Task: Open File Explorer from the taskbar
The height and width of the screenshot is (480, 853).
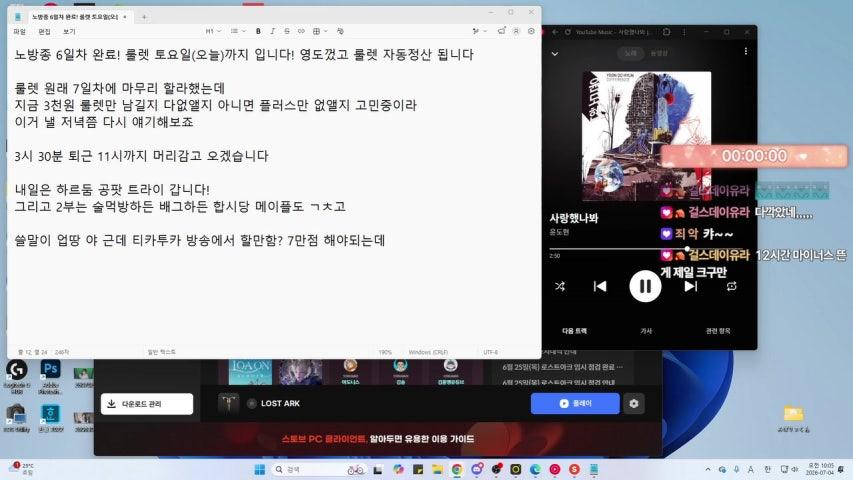Action: pyautogui.click(x=437, y=469)
